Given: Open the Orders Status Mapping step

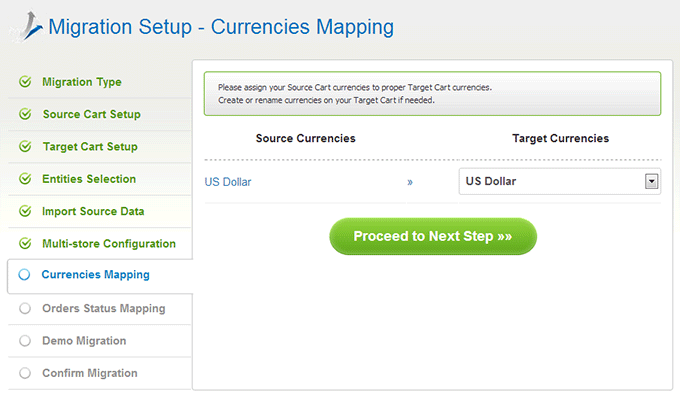Looking at the screenshot, I should 104,308.
